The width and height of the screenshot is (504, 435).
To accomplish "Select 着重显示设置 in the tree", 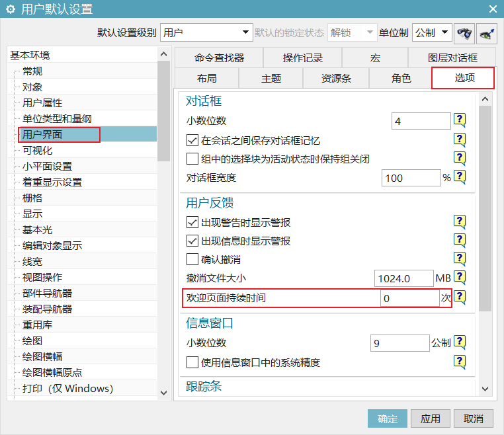I will 52,182.
